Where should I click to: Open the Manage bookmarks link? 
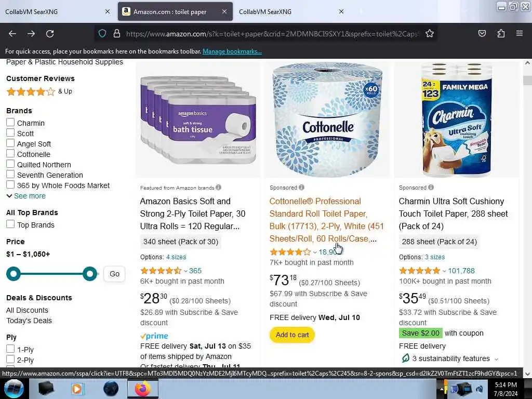[x=232, y=51]
